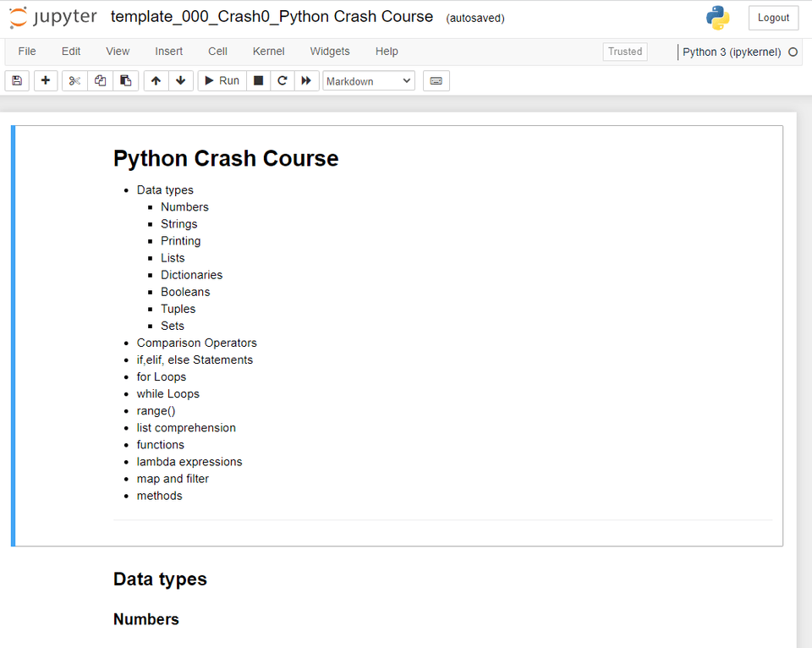Viewport: 812px width, 648px height.
Task: Rename notebook by clicking its title
Action: coord(272,17)
